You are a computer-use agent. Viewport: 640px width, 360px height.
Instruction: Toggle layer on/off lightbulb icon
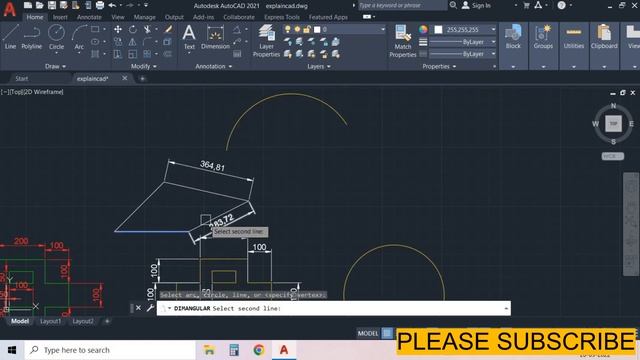(288, 29)
